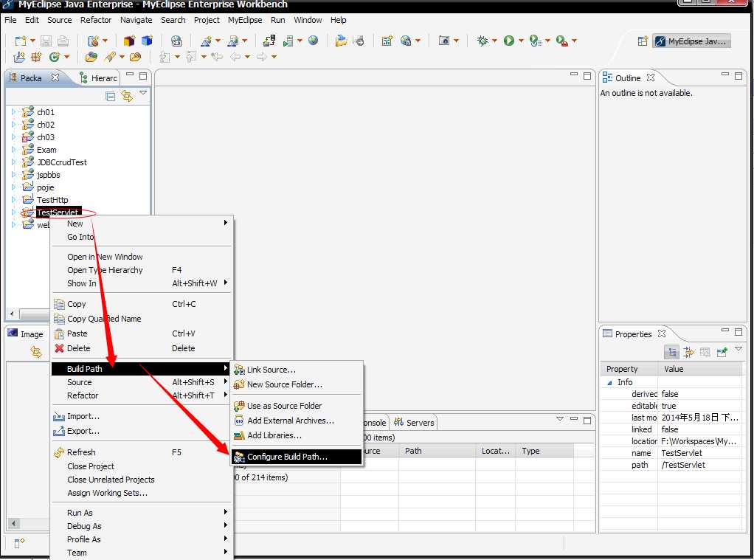Expand the jspbbs project node

coord(13,175)
